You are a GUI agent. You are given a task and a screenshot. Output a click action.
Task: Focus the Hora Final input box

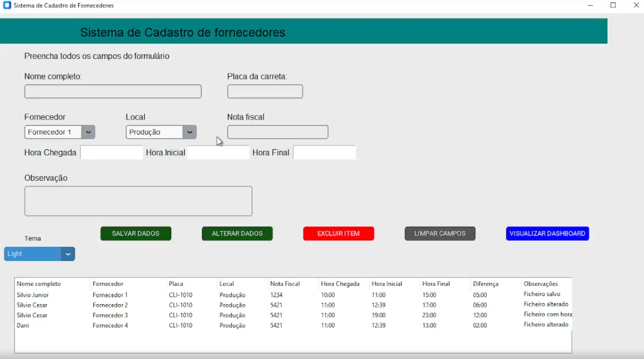pos(324,152)
